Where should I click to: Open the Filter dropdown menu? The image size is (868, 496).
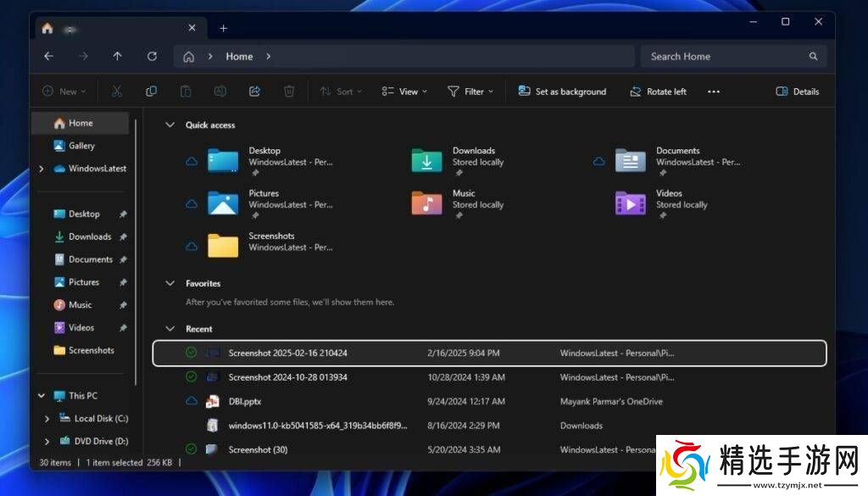click(x=470, y=92)
